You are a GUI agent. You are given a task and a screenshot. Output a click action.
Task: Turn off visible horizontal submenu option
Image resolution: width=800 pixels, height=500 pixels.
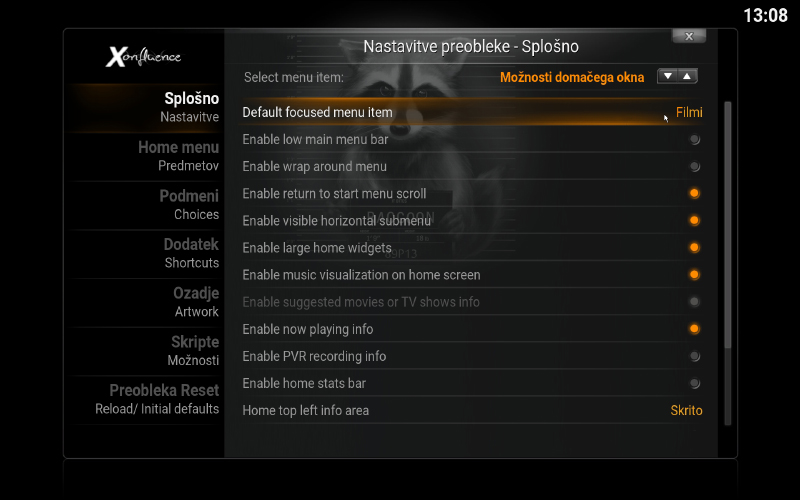pyautogui.click(x=694, y=221)
